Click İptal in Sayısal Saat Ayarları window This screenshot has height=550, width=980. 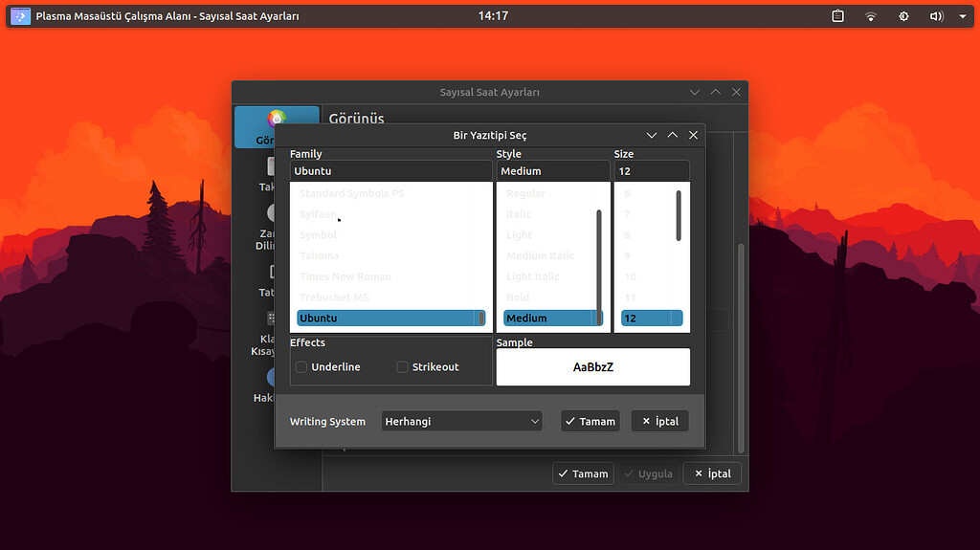coord(712,473)
